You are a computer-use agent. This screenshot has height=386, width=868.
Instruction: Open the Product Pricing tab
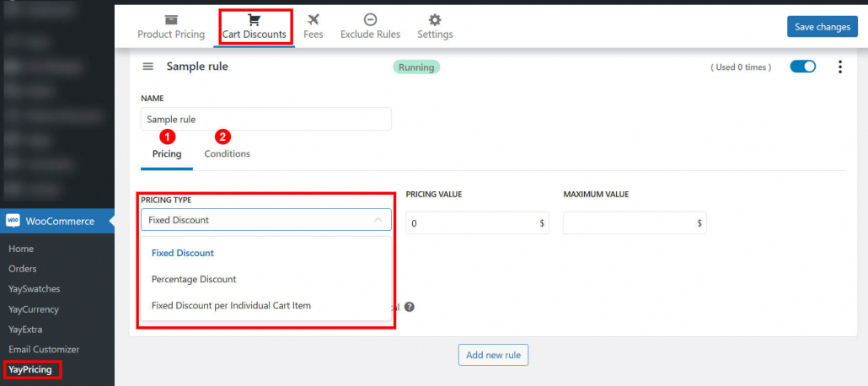(x=171, y=27)
